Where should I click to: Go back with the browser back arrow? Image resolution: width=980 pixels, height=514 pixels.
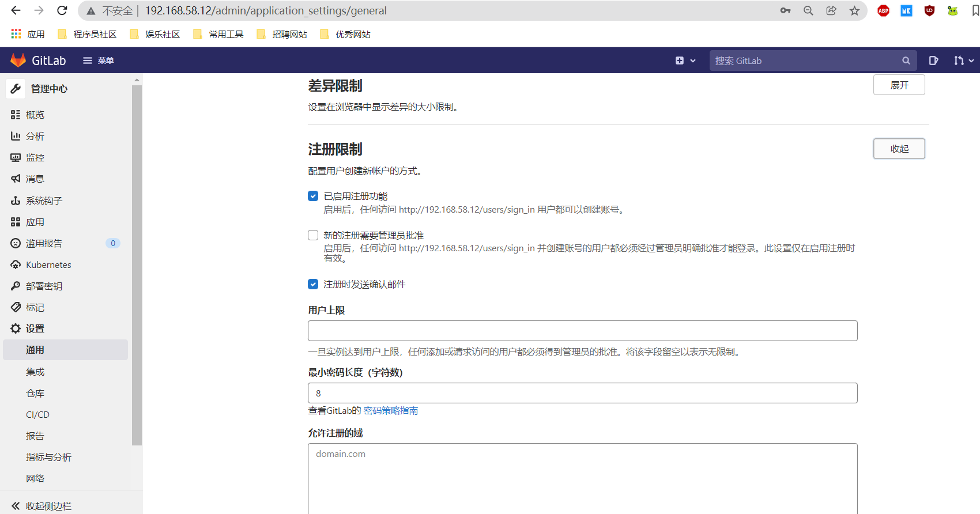coord(16,10)
